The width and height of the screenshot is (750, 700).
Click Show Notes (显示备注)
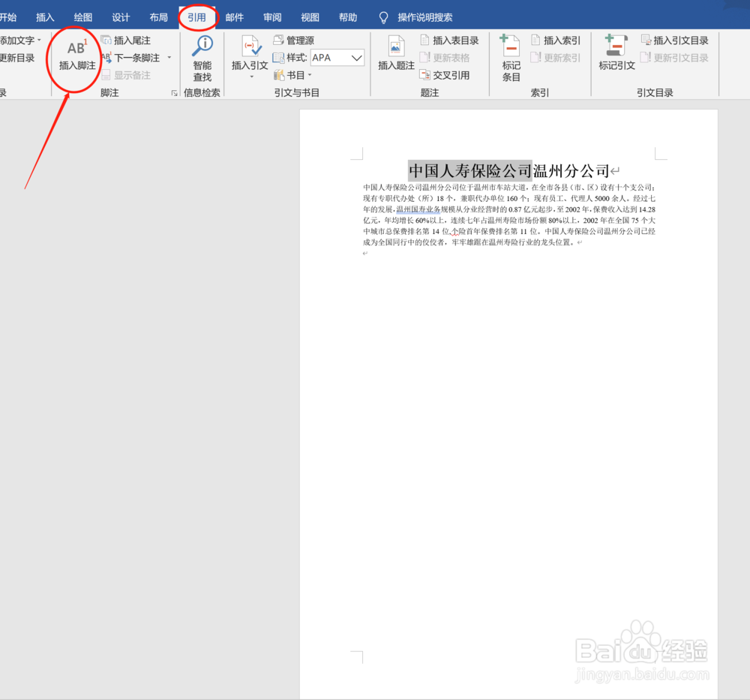[126, 75]
